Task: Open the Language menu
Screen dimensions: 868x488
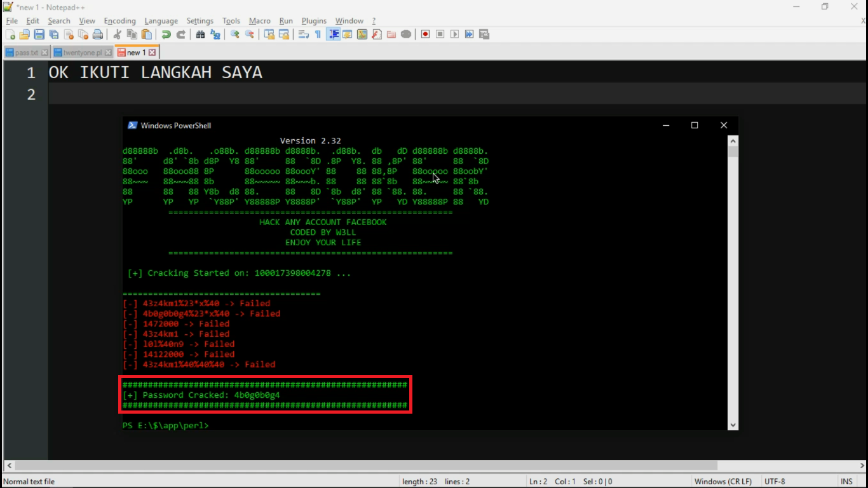Action: point(161,20)
